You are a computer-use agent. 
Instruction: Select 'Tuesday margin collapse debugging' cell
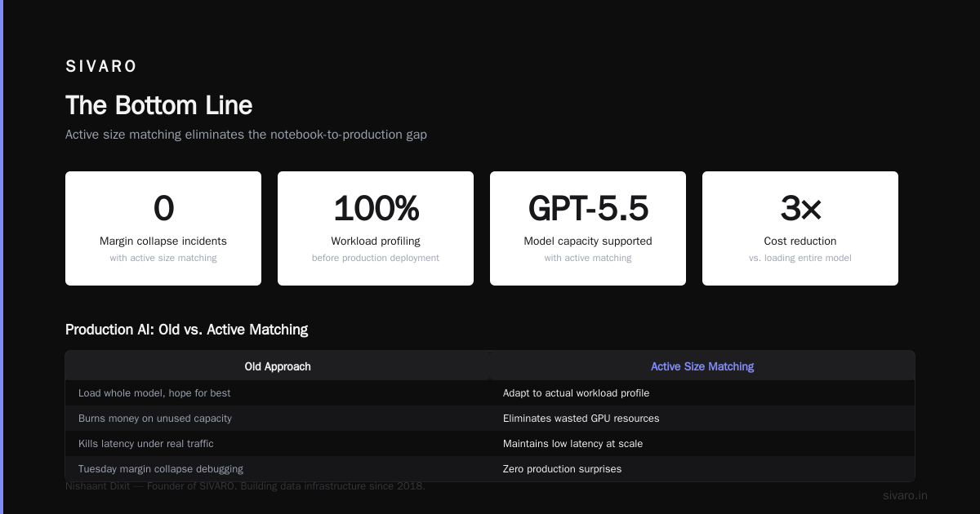[278, 469]
